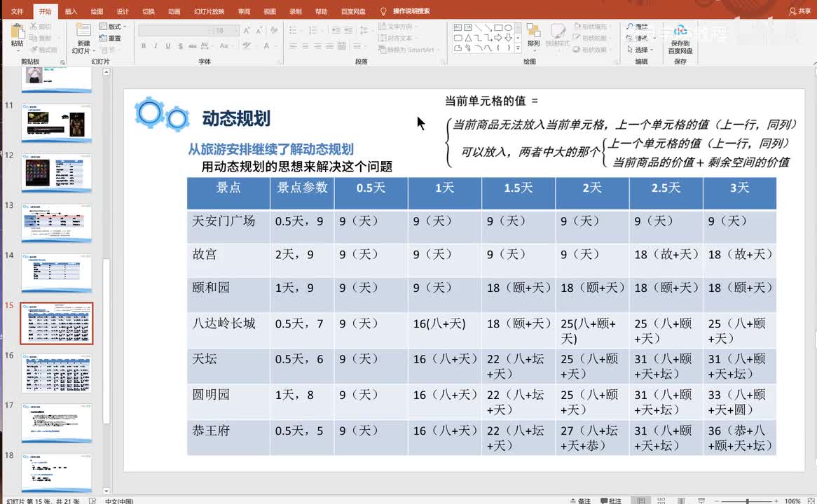Select the right arrow shape in gallery
The image size is (817, 504).
coord(498,38)
